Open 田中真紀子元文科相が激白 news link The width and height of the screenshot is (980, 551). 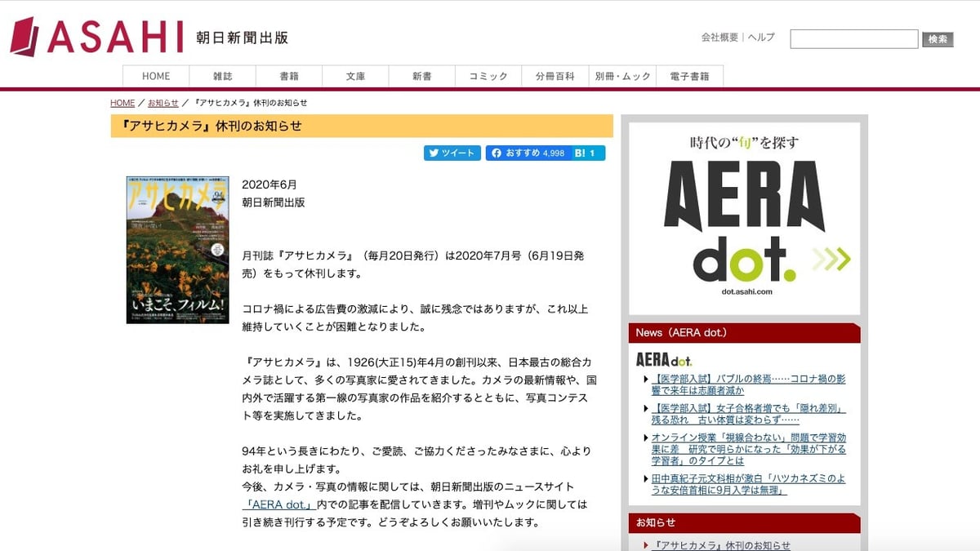[748, 484]
